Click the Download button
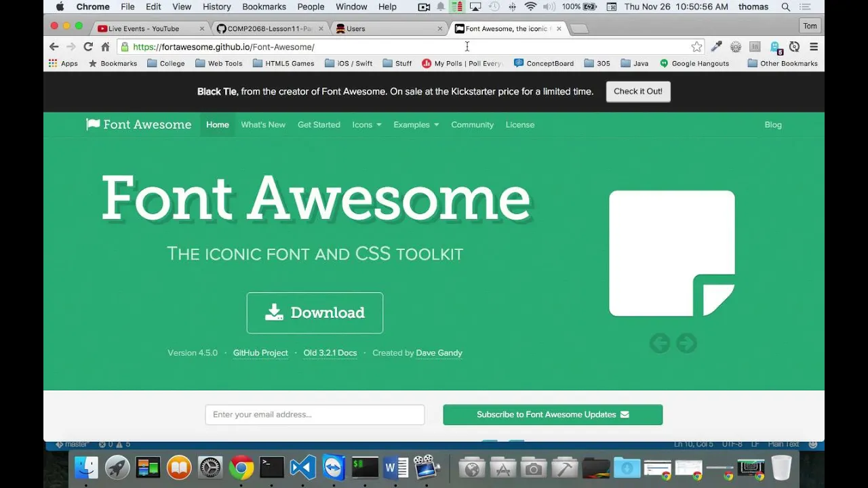This screenshot has height=488, width=868. click(315, 312)
